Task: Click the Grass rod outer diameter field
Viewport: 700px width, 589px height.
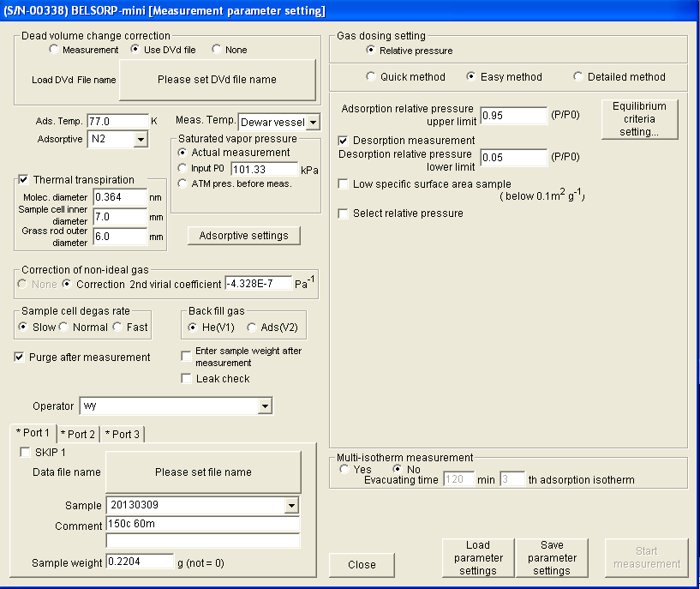Action: pos(120,237)
